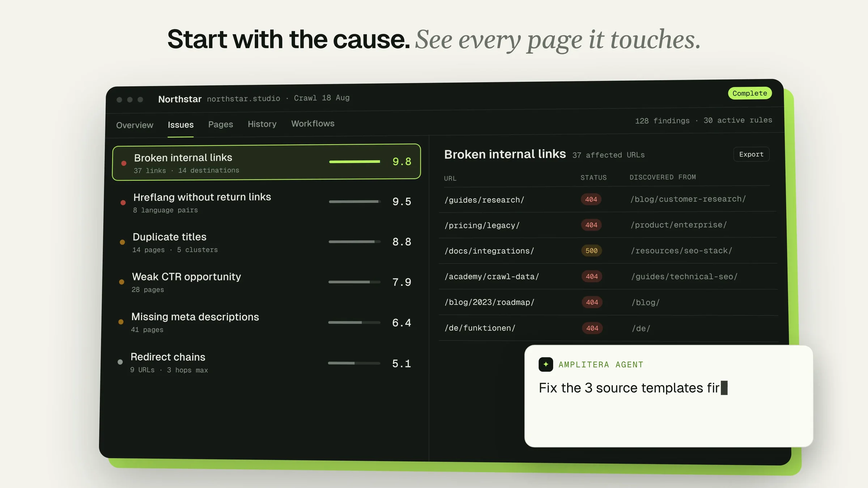
Task: Select the Duplicate titles issue
Action: coord(266,242)
